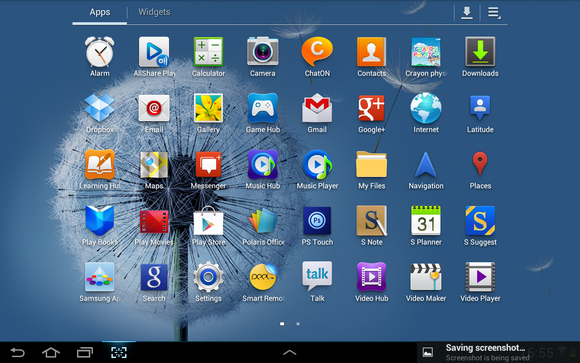The image size is (580, 363).
Task: Tap the screenshot capture button
Action: (119, 352)
